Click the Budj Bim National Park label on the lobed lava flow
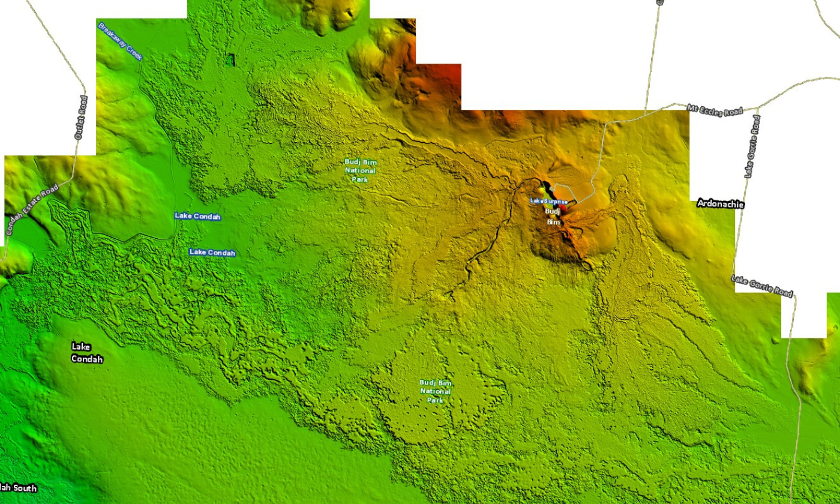This screenshot has width=840, height=504. coord(436,391)
